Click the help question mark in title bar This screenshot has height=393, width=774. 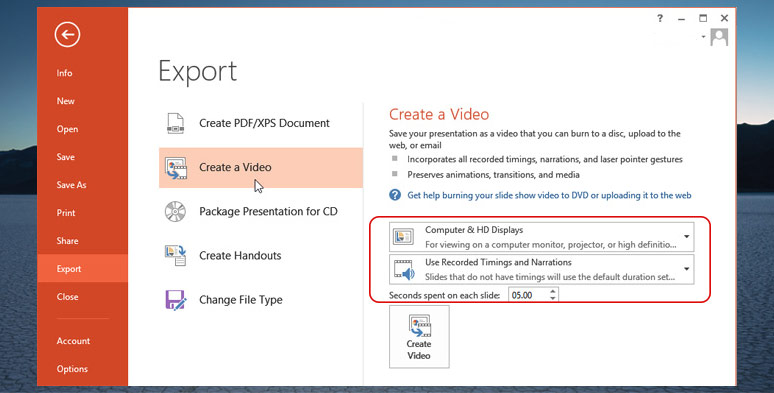[660, 18]
